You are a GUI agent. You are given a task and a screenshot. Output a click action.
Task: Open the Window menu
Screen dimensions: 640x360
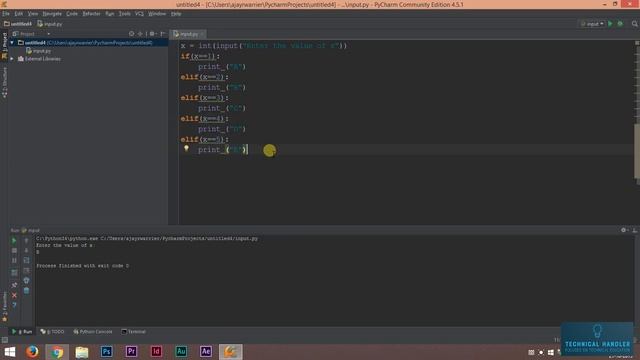(x=157, y=13)
